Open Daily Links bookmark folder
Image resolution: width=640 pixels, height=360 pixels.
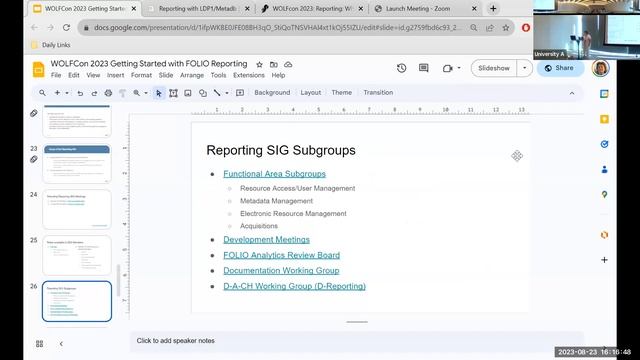coord(51,45)
